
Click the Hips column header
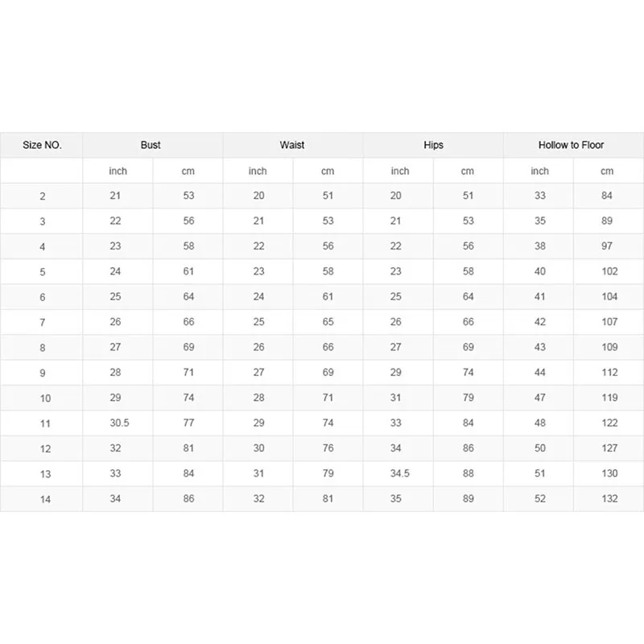pyautogui.click(x=433, y=145)
